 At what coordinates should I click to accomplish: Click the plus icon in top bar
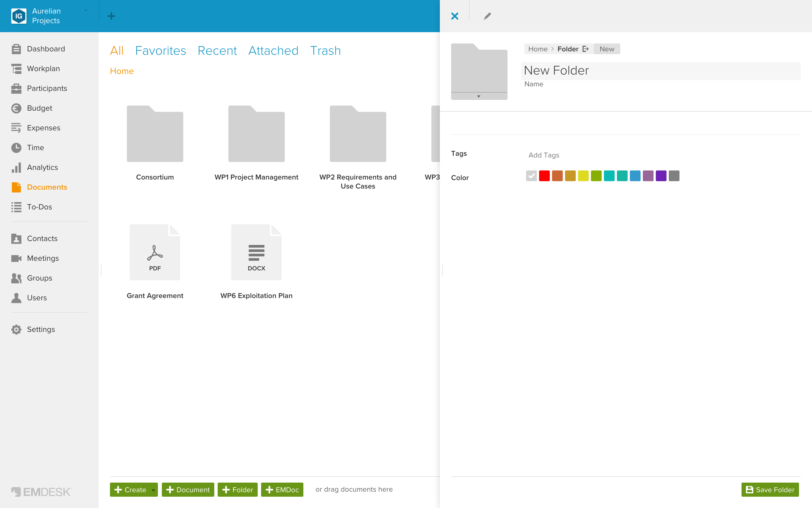[111, 16]
